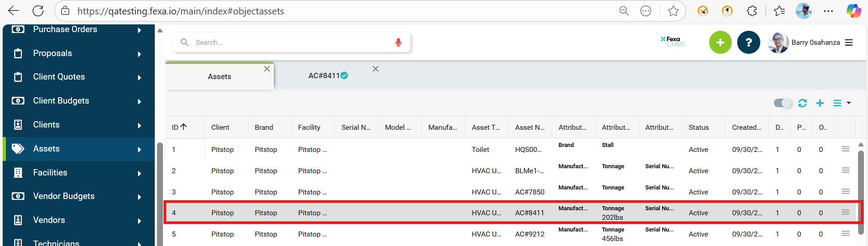Close the AC#8411 tab
The height and width of the screenshot is (246, 868).
(375, 69)
